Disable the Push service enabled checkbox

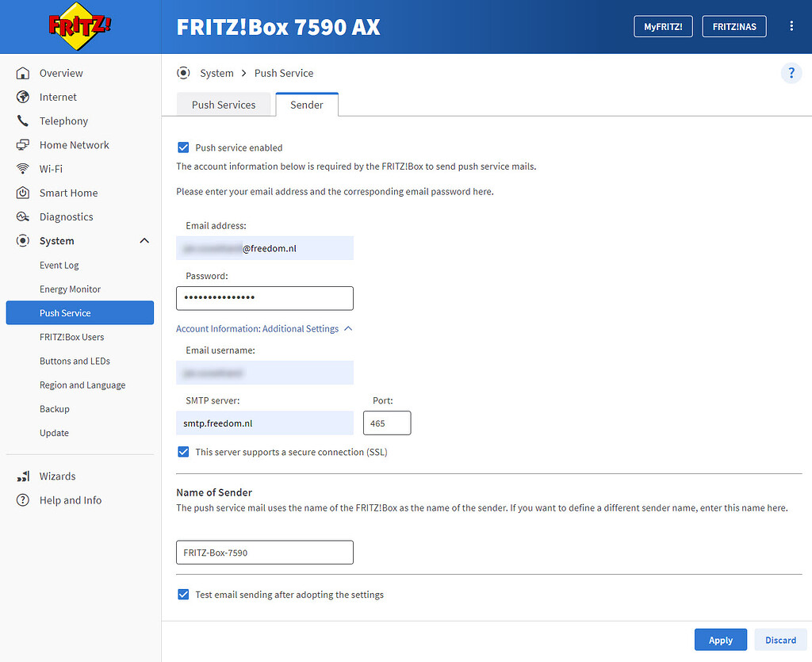click(x=183, y=147)
